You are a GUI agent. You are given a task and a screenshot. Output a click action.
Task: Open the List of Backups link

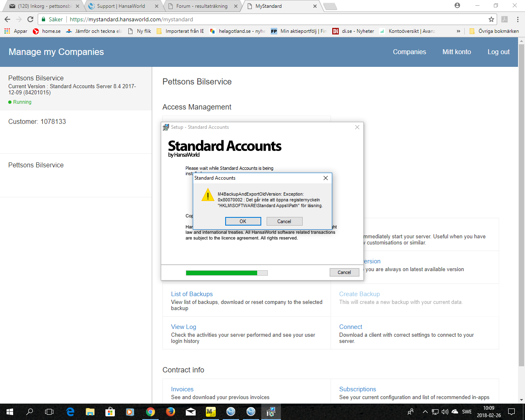tap(192, 294)
